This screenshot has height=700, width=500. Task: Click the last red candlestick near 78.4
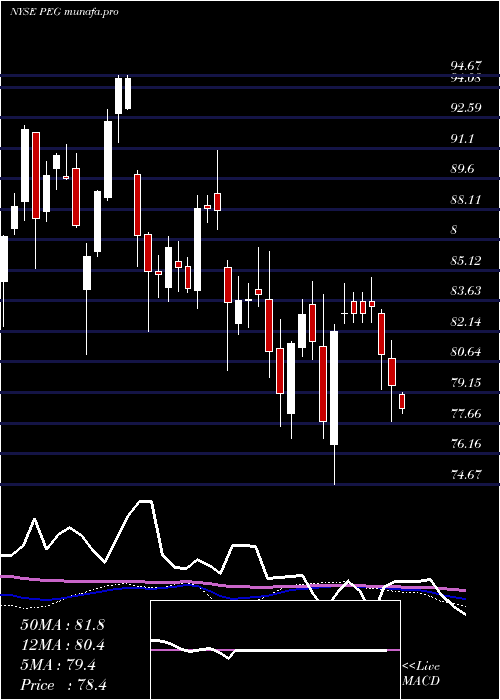click(x=402, y=401)
